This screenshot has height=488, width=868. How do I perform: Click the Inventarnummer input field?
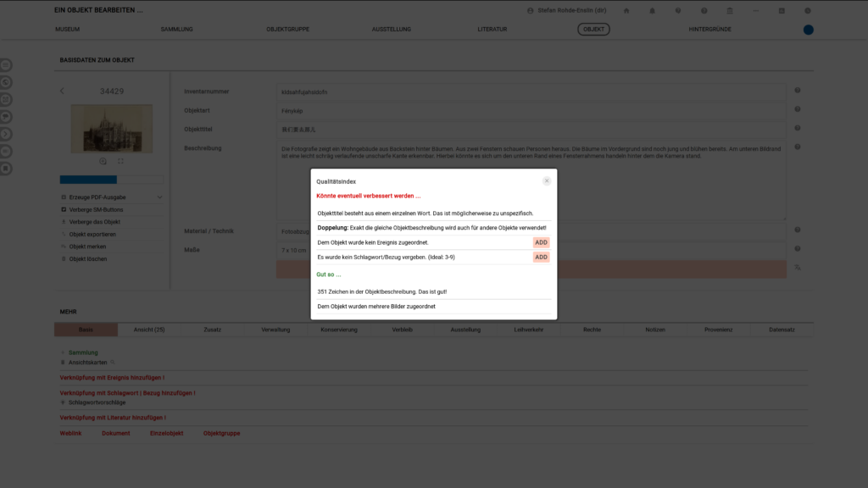[531, 91]
